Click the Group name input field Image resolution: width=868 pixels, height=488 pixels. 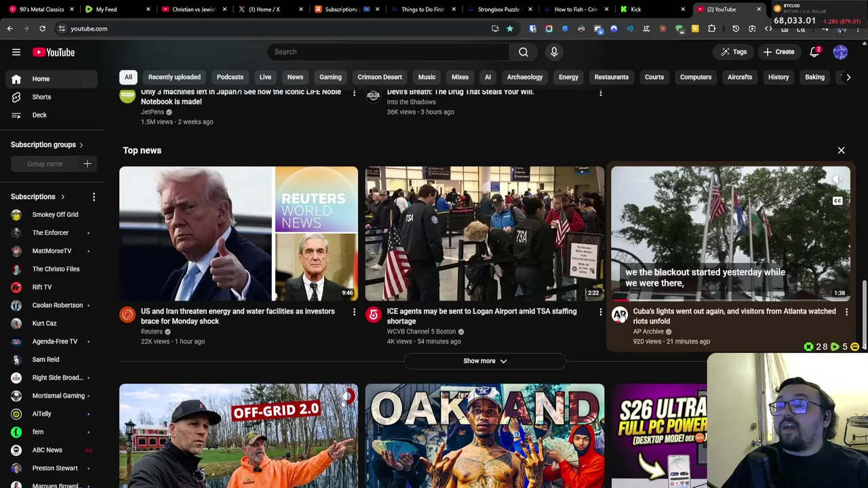tap(45, 164)
